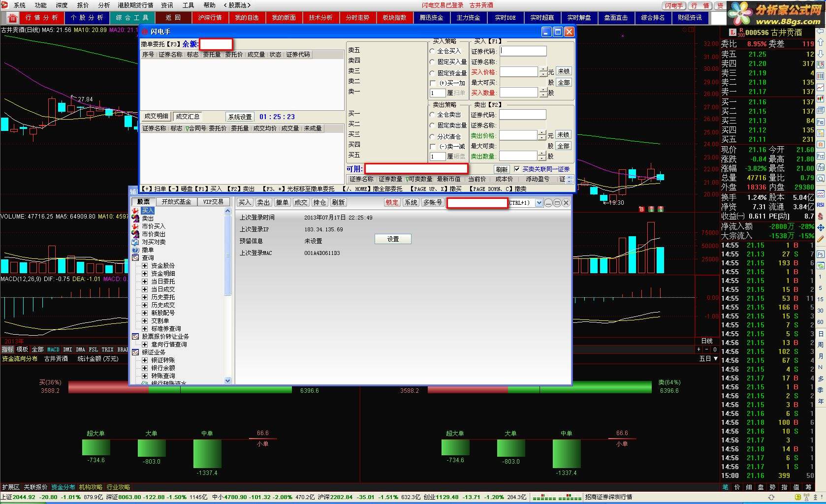The height and width of the screenshot is (504, 826).
Task: Click the buy 证券代码 input field
Action: pyautogui.click(x=523, y=51)
